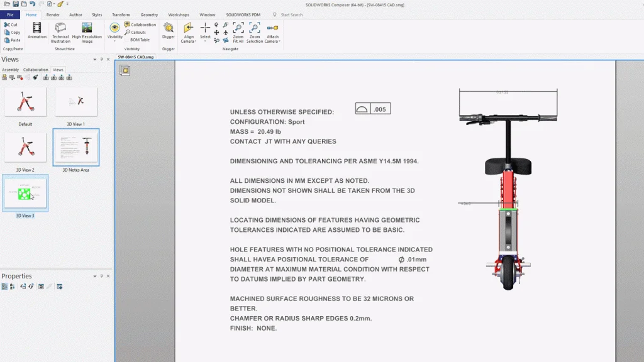Toggle Collaboration visibility in ribbon

coord(140,25)
